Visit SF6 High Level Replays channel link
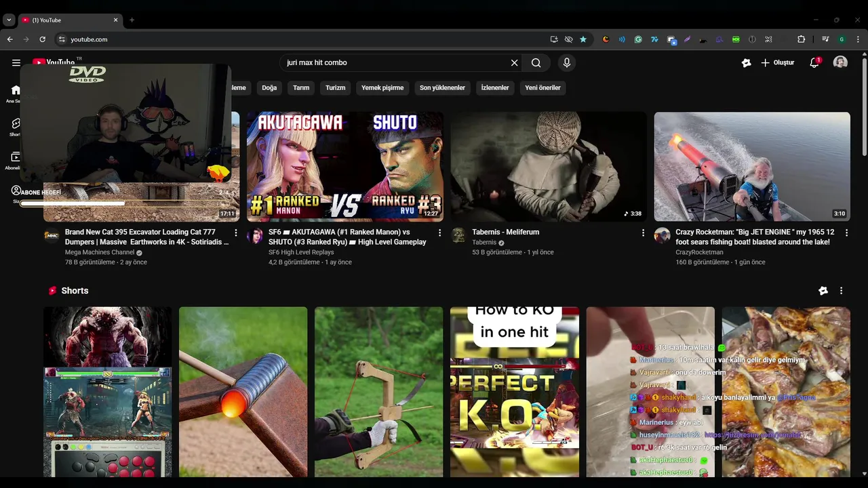Image resolution: width=868 pixels, height=488 pixels. tap(301, 252)
